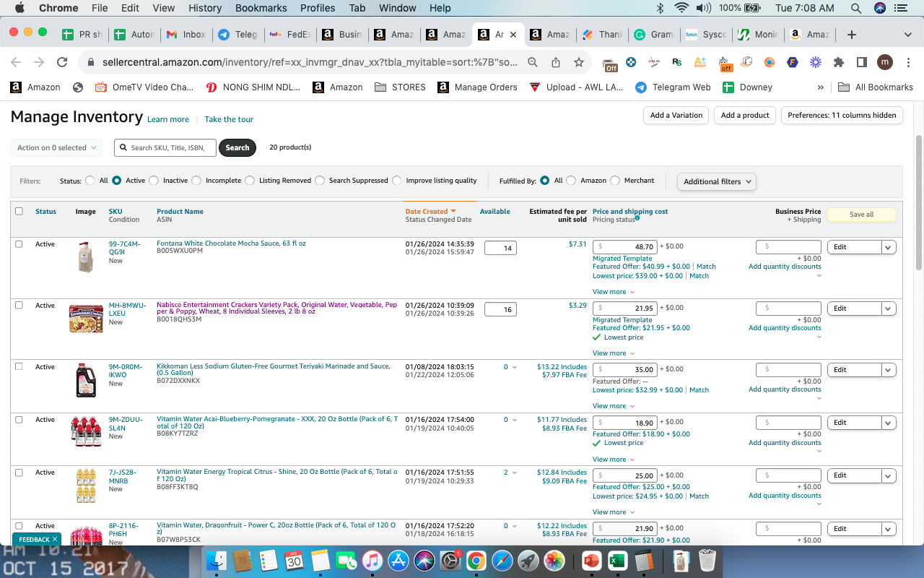Switch to the Inbox tab
This screenshot has width=924, height=578.
click(186, 34)
